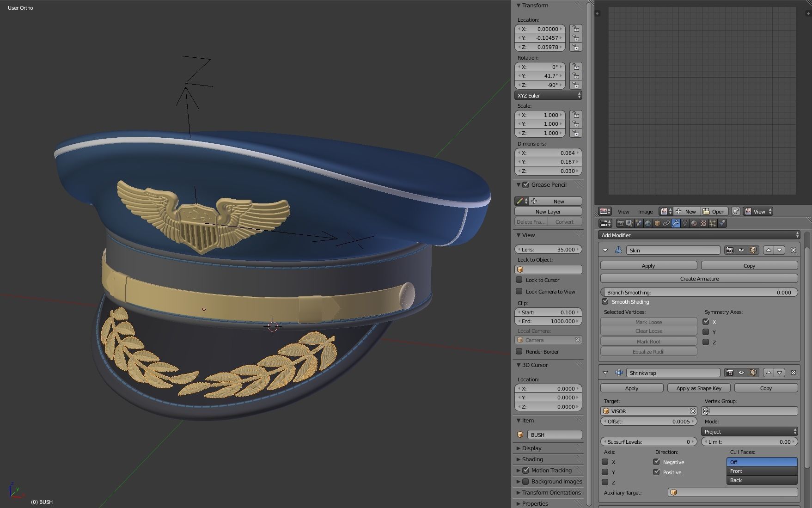Open an image with Open button
Viewport: 812px width, 508px height.
tap(714, 211)
